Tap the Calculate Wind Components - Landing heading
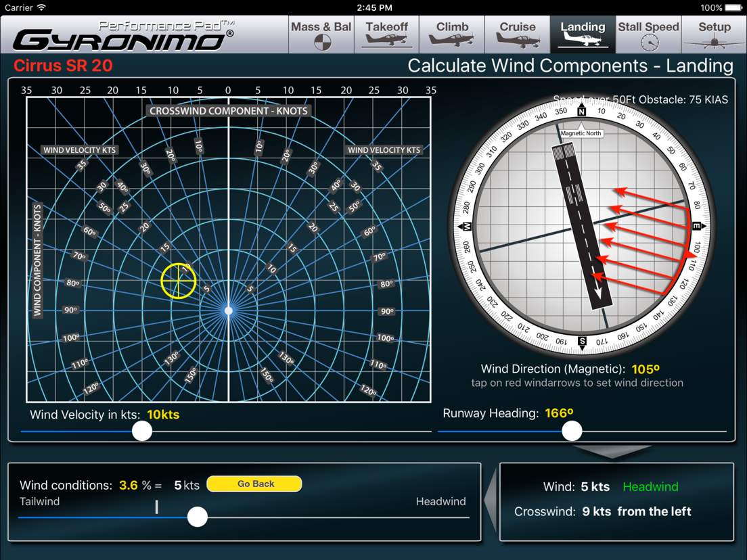Image resolution: width=747 pixels, height=560 pixels. tap(570, 66)
